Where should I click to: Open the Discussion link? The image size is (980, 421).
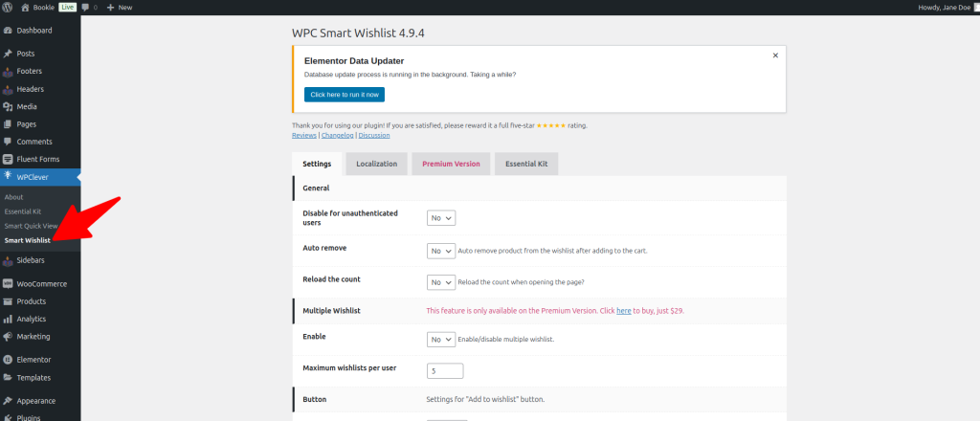pyautogui.click(x=374, y=135)
